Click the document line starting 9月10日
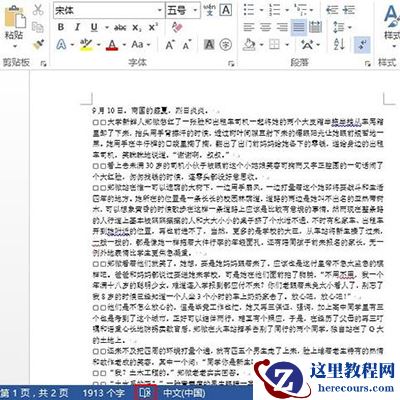Viewport: 400px width, 400px height. (x=151, y=110)
